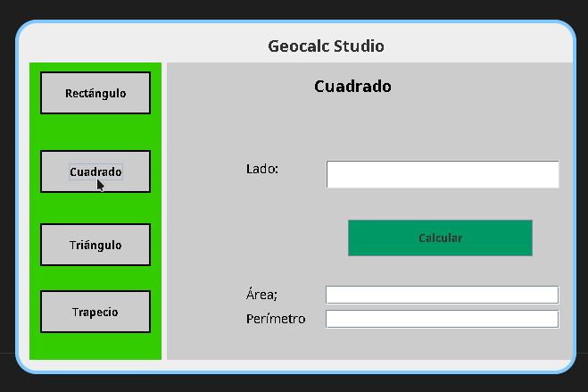Click the Perímetro result field
This screenshot has width=588, height=392.
443,320
